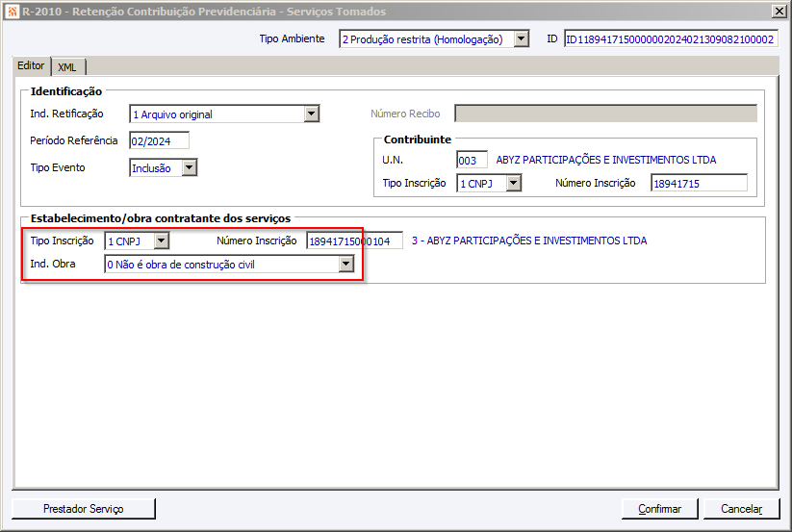Click the Ind. Obra label
The height and width of the screenshot is (532, 792).
click(x=53, y=264)
